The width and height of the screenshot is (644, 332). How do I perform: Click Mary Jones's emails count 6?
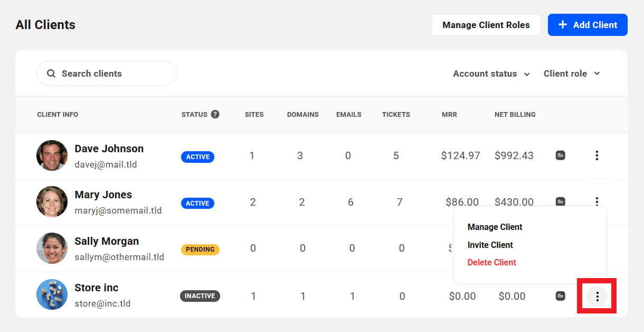click(351, 202)
